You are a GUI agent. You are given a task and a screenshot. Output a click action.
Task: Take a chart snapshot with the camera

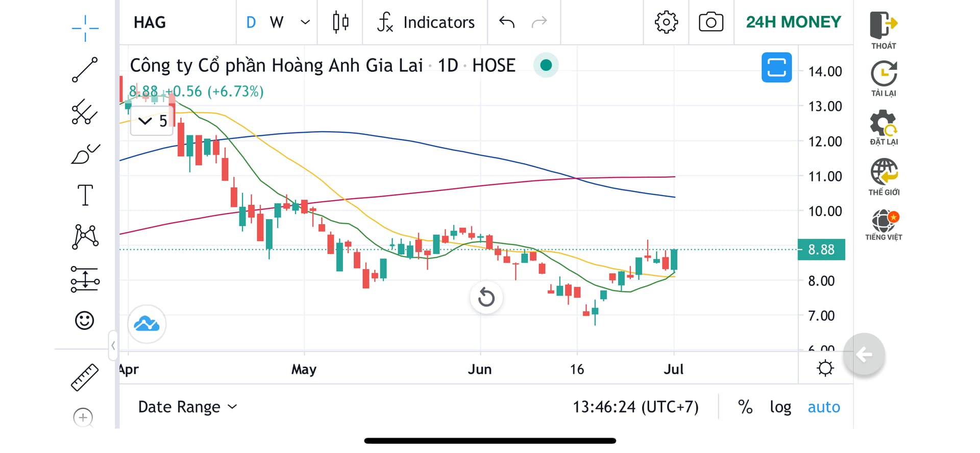pyautogui.click(x=710, y=22)
